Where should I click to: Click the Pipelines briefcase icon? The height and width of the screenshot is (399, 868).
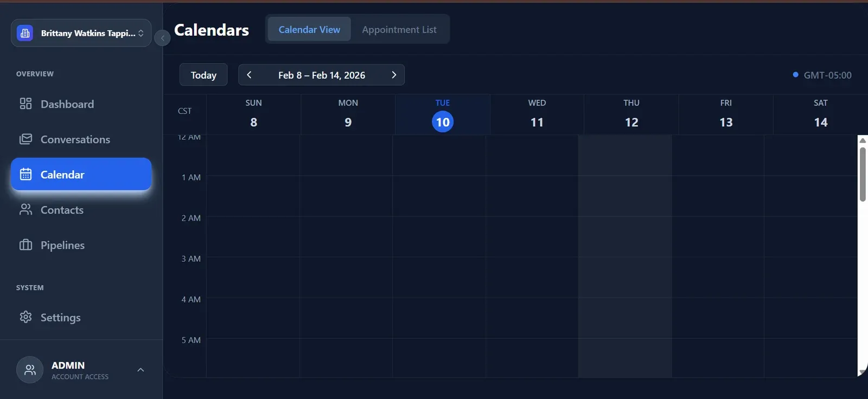(x=25, y=244)
